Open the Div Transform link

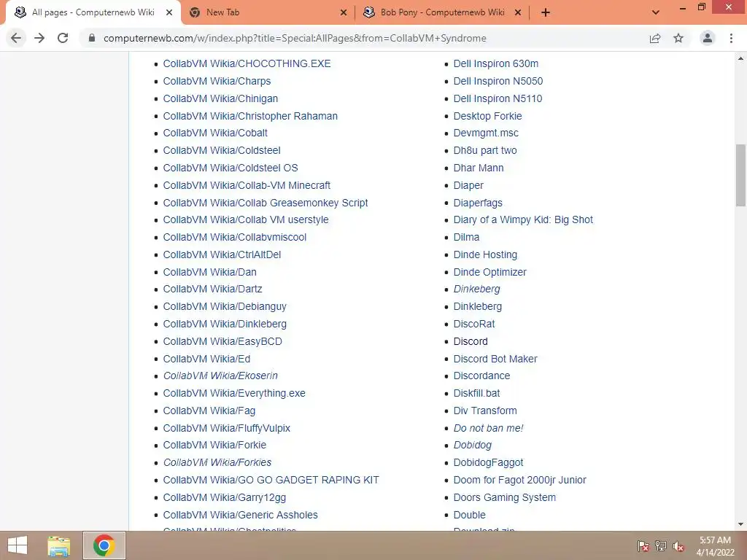[485, 411]
